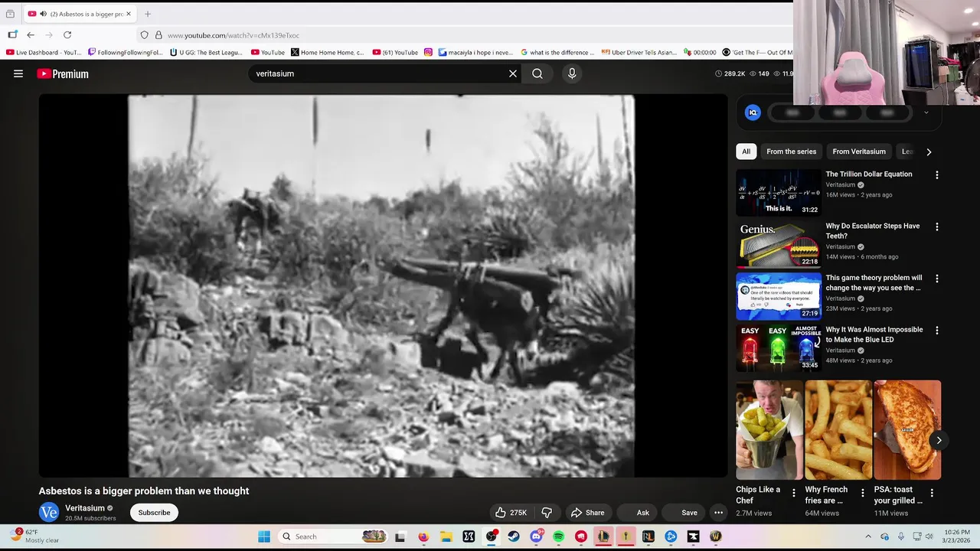The image size is (980, 551).
Task: Open options for PSA toast short
Action: click(932, 494)
